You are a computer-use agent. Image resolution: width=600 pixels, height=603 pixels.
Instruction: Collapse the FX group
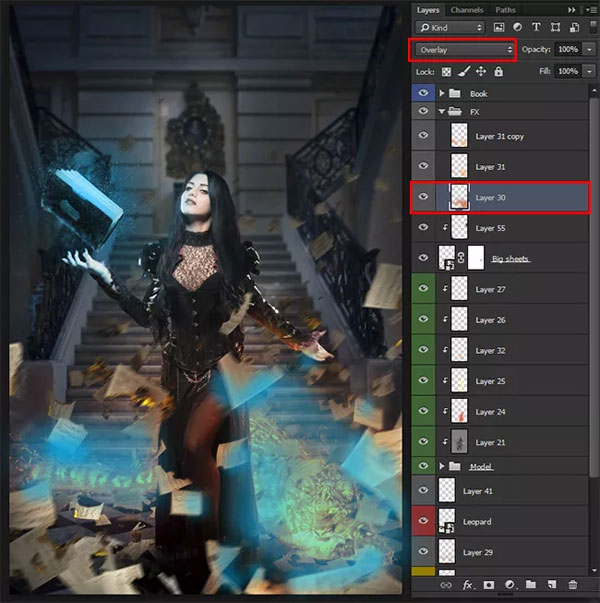click(x=442, y=112)
